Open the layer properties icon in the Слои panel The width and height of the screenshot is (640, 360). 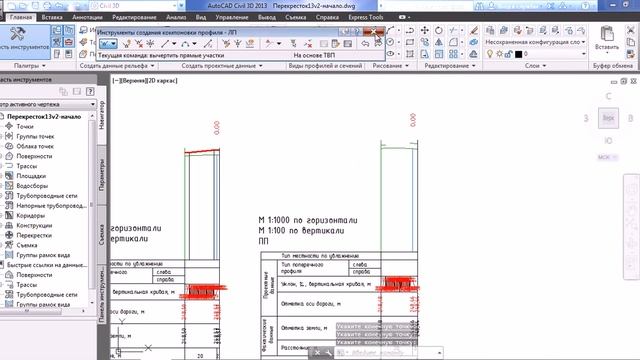490,30
